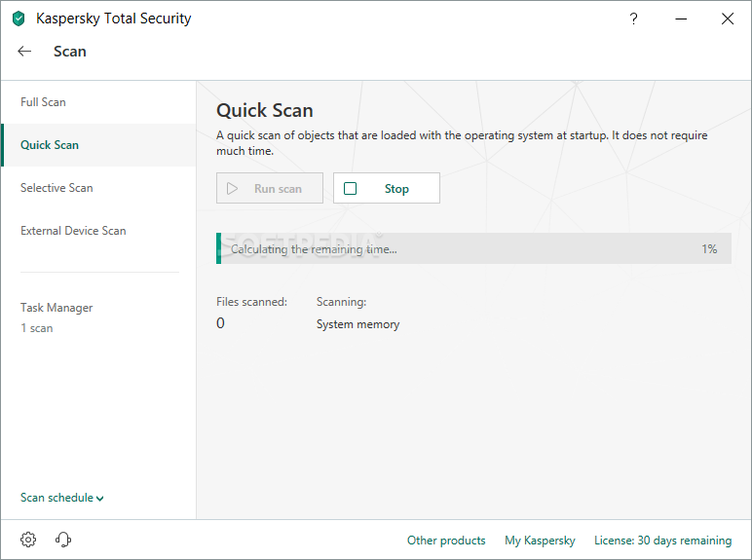Stop the running quick scan
752x560 pixels.
(x=387, y=188)
